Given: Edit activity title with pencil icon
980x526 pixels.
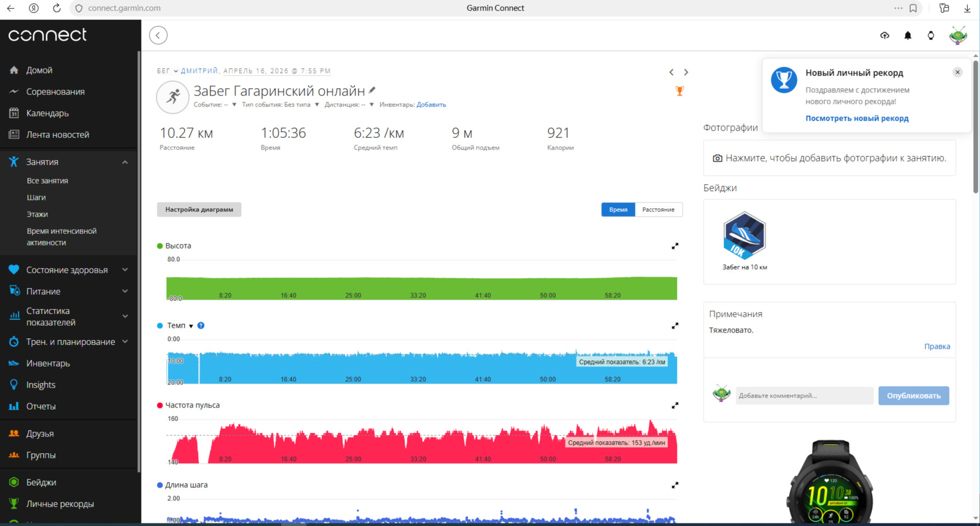Looking at the screenshot, I should (372, 90).
